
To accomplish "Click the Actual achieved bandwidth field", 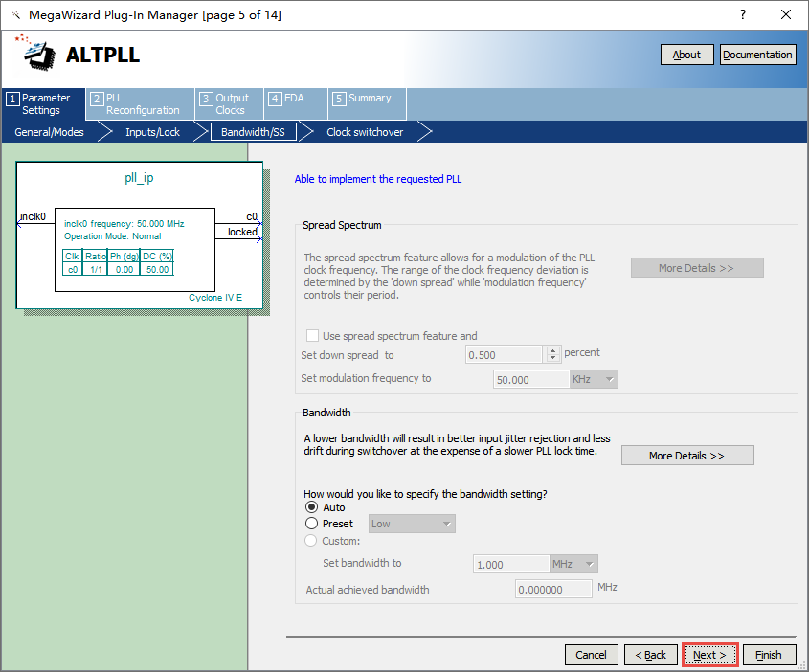I will coord(553,589).
